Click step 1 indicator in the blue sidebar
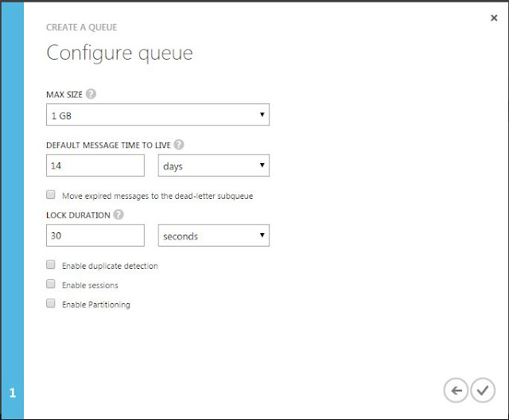The height and width of the screenshot is (420, 509). pyautogui.click(x=12, y=392)
